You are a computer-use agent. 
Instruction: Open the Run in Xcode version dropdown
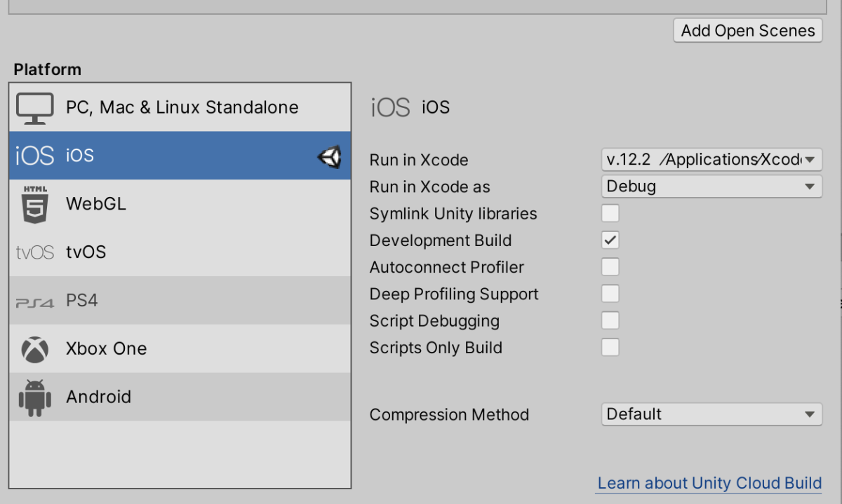(711, 160)
